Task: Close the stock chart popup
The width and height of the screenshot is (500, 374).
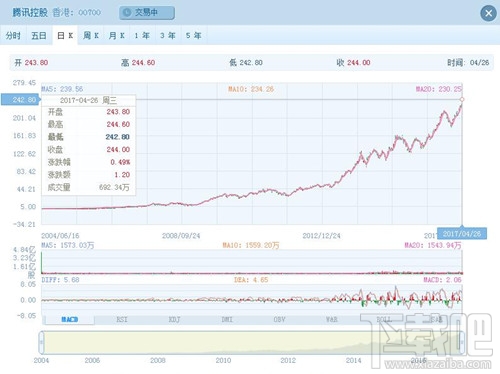Action: tap(488, 13)
